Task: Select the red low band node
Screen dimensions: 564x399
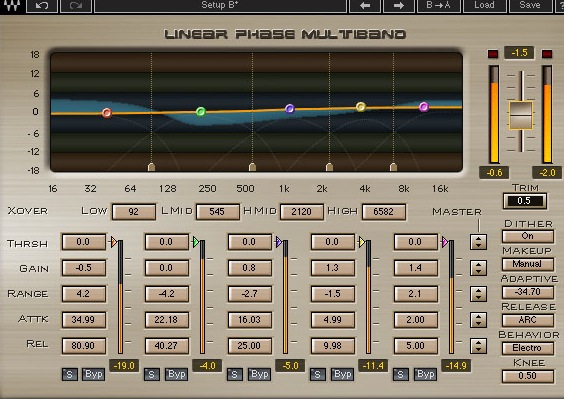Action: pos(106,113)
